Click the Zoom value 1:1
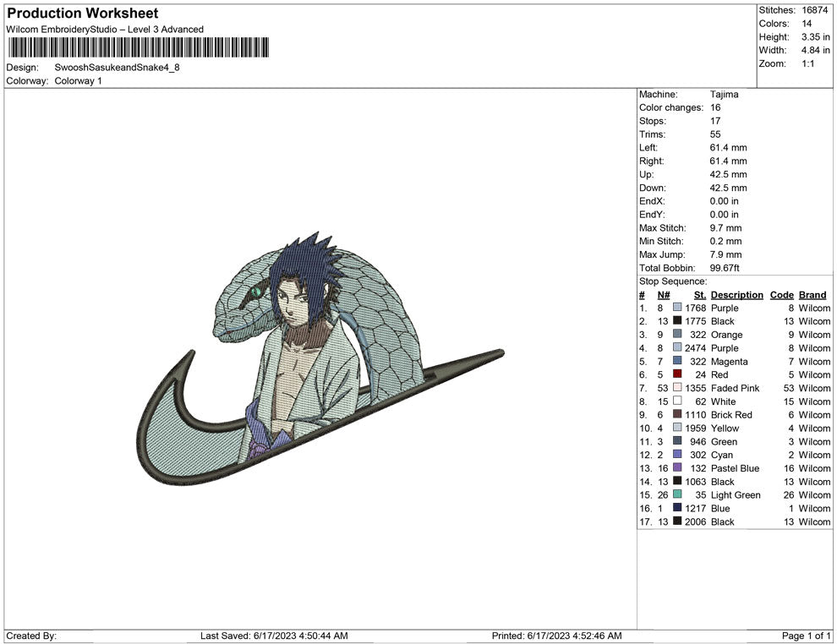Image resolution: width=837 pixels, height=644 pixels. (808, 63)
